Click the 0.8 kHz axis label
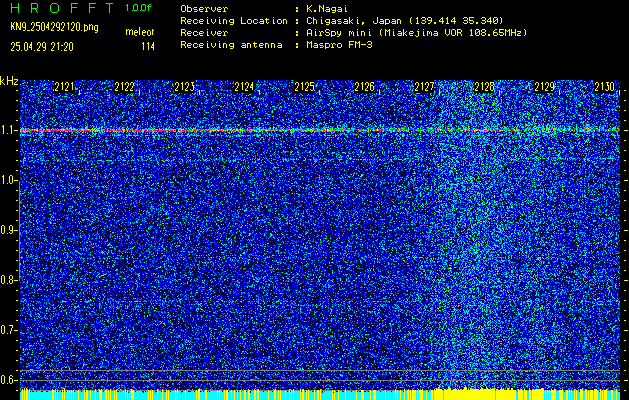Screen dimensions: 629x400 click(x=8, y=280)
